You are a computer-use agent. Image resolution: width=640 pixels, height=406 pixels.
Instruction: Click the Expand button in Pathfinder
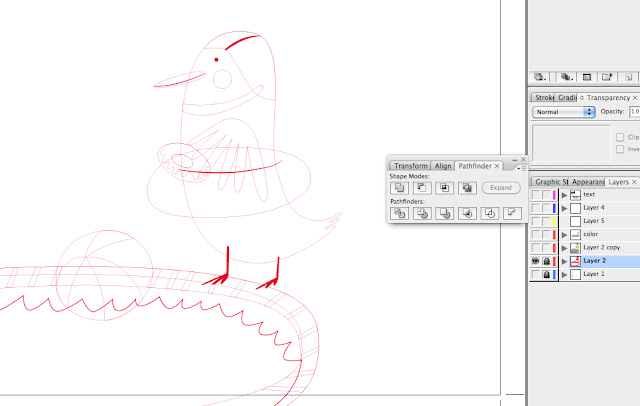click(x=501, y=188)
